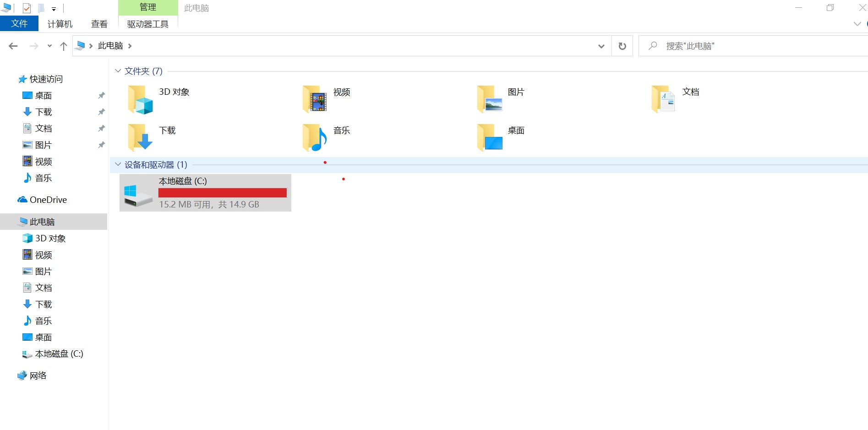Go forward with the right arrow button

tap(34, 46)
